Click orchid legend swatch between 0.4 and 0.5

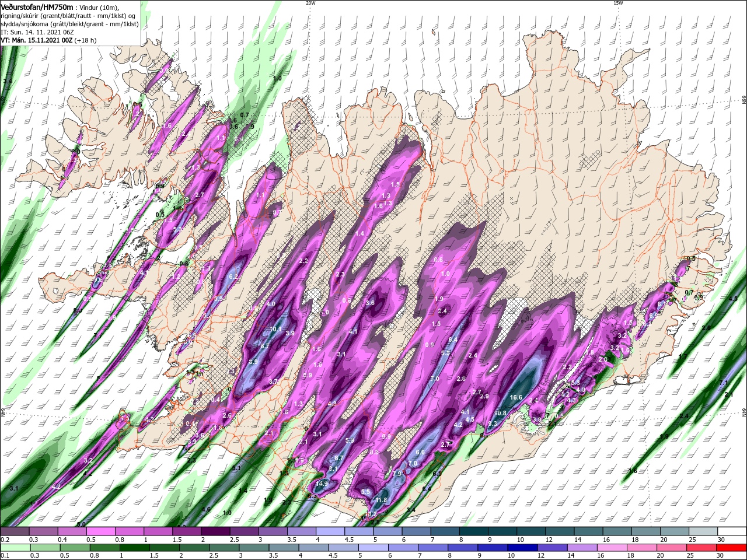[x=72, y=531]
